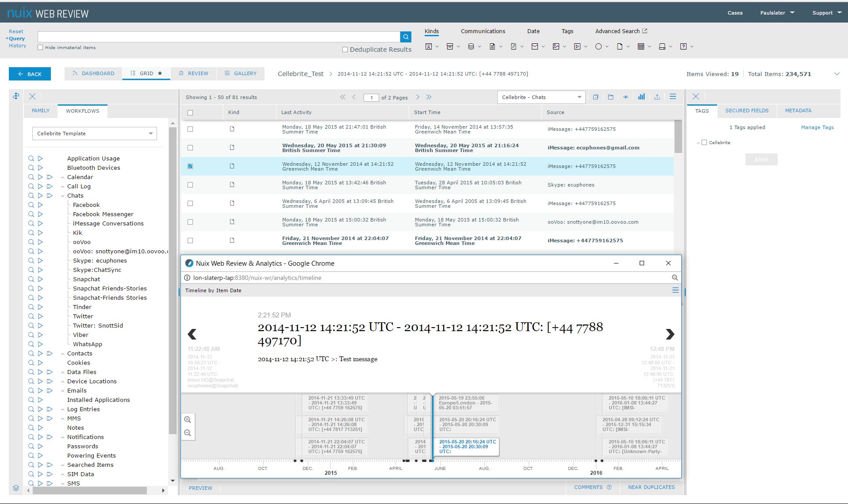
Task: Expand the Device Locations tree node
Action: tap(63, 382)
